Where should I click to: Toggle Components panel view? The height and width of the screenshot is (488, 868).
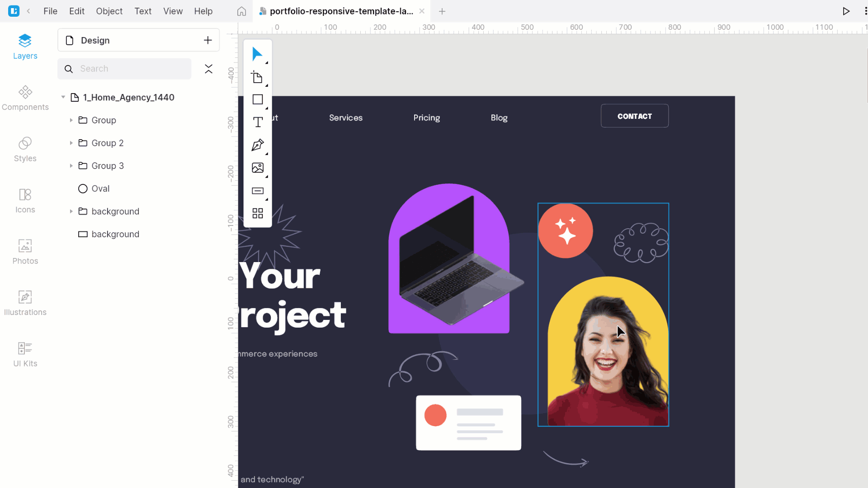click(25, 97)
